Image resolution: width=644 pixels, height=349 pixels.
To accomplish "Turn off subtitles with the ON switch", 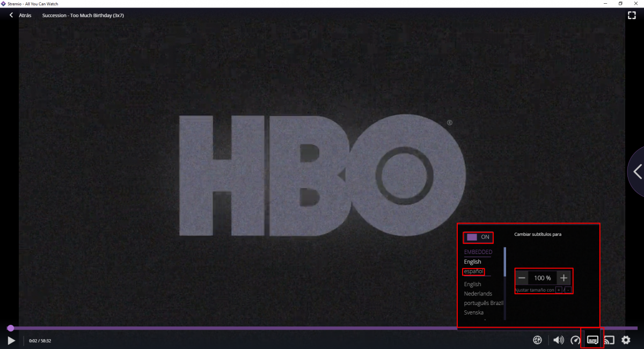I will pos(478,237).
